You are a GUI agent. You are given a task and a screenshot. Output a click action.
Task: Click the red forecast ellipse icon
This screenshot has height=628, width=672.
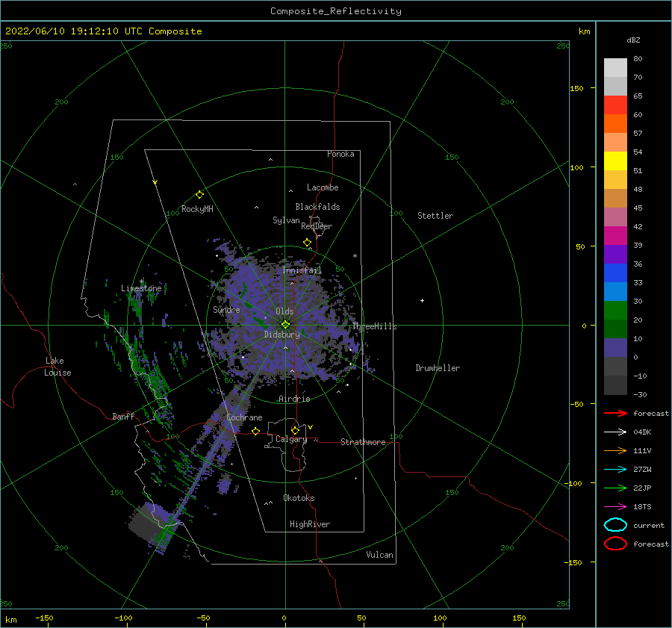click(615, 544)
